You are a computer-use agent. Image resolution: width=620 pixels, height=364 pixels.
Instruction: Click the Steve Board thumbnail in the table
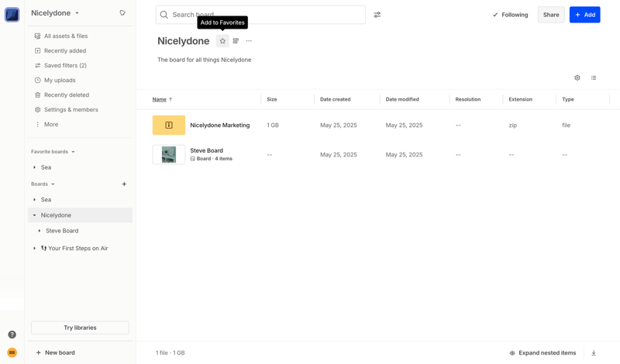click(x=169, y=155)
